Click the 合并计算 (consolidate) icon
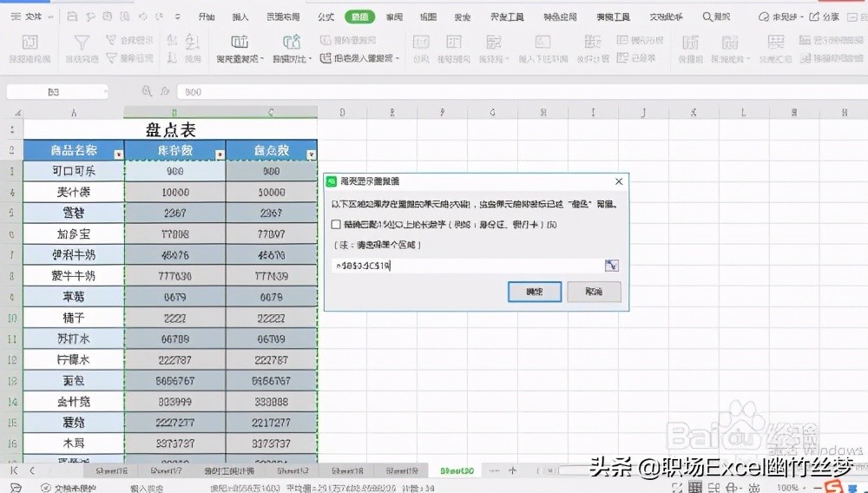 (592, 43)
